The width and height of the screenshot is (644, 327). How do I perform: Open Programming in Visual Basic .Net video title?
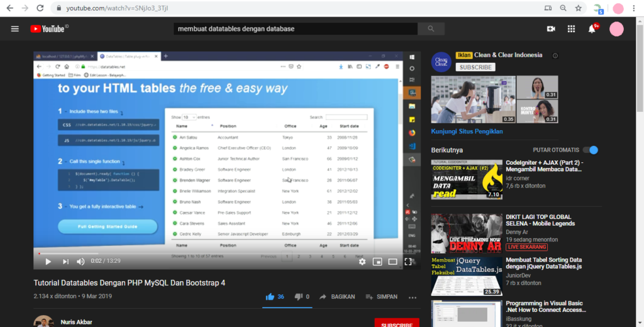tap(546, 306)
